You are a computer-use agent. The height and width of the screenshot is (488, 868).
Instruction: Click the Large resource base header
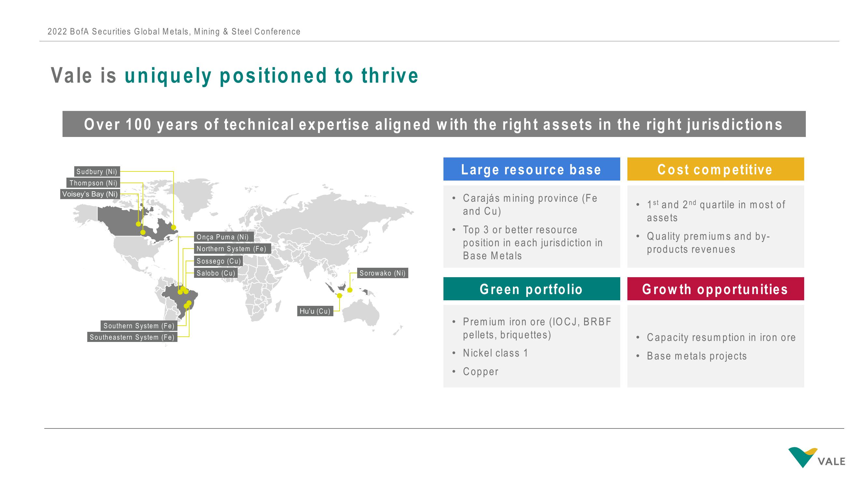531,169
